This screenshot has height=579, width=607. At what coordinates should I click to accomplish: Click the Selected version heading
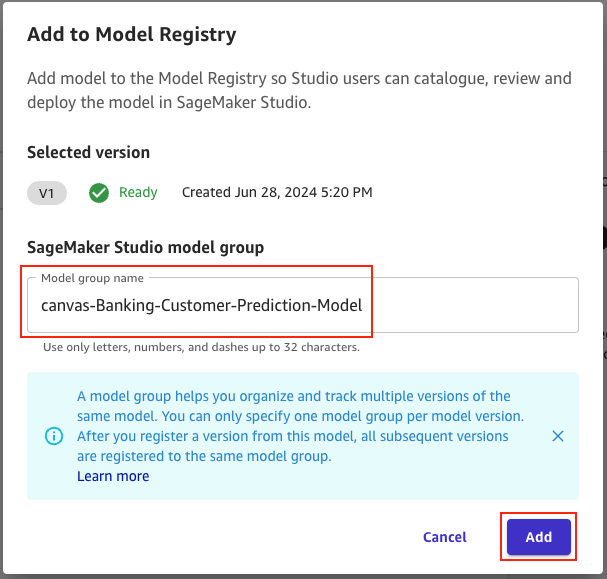click(88, 153)
